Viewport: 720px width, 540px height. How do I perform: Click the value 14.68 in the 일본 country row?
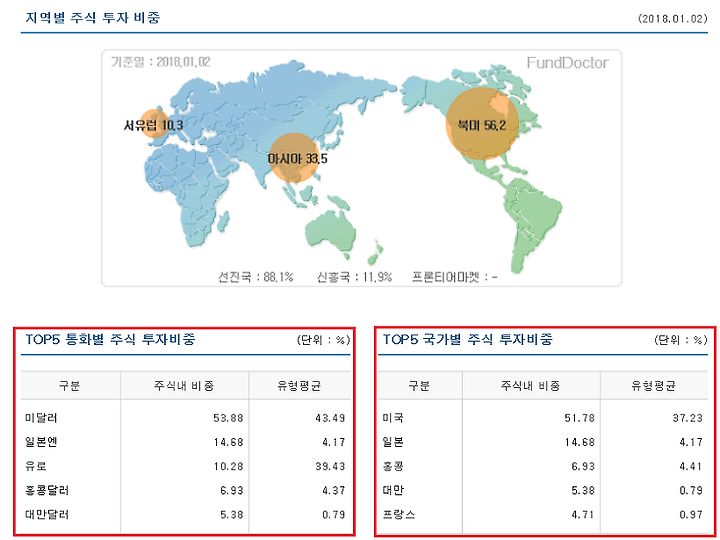[x=579, y=442]
